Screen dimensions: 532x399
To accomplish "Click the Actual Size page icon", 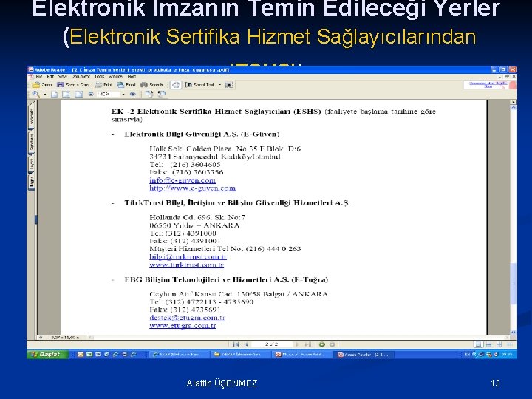I will click(x=54, y=94).
